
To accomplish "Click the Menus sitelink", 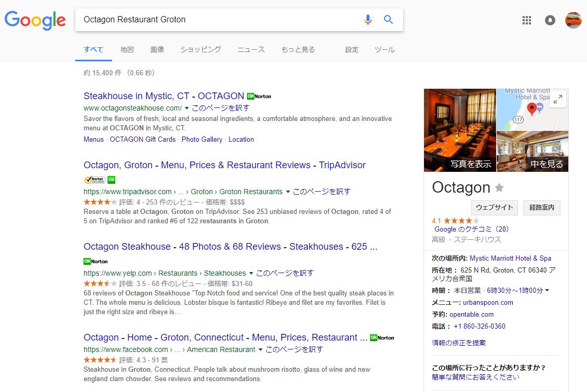I will [93, 139].
